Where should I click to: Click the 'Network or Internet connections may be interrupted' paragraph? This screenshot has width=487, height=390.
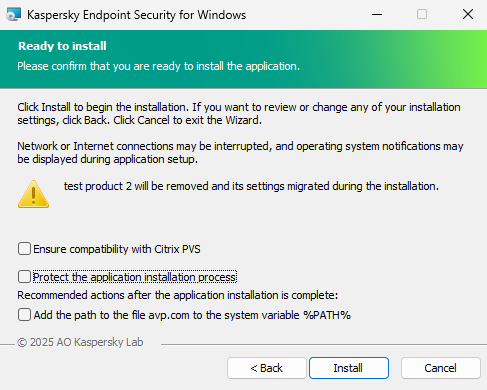click(x=240, y=153)
